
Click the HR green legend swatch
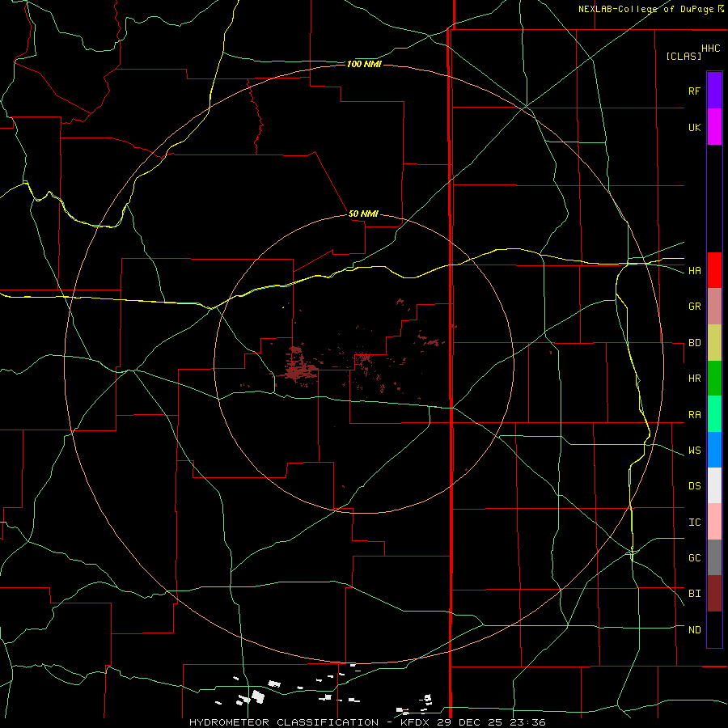click(714, 379)
